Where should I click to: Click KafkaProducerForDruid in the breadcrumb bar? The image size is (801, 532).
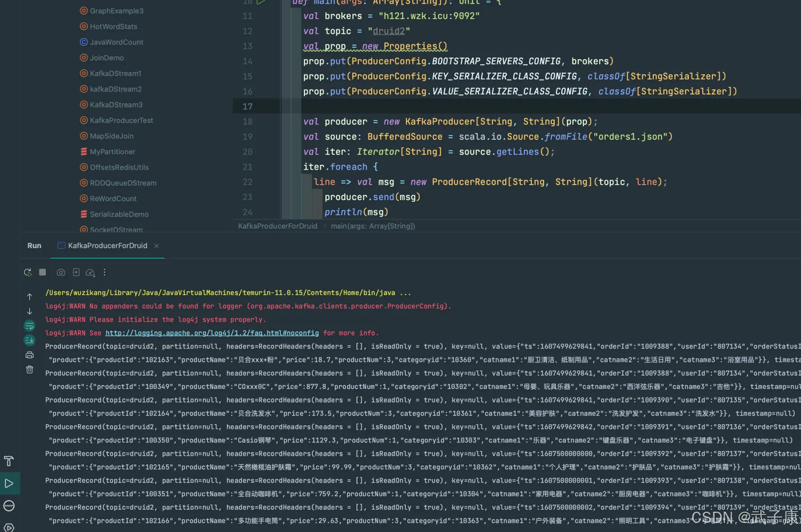[277, 226]
